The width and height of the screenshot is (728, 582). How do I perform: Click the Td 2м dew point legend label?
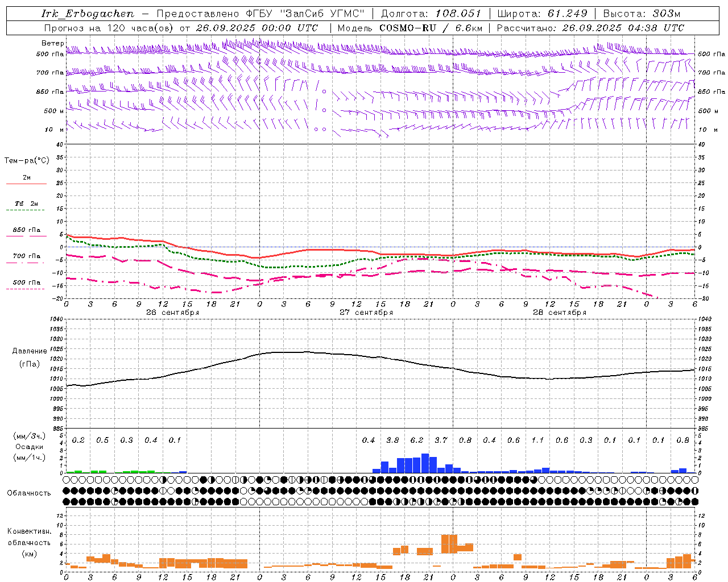(27, 203)
